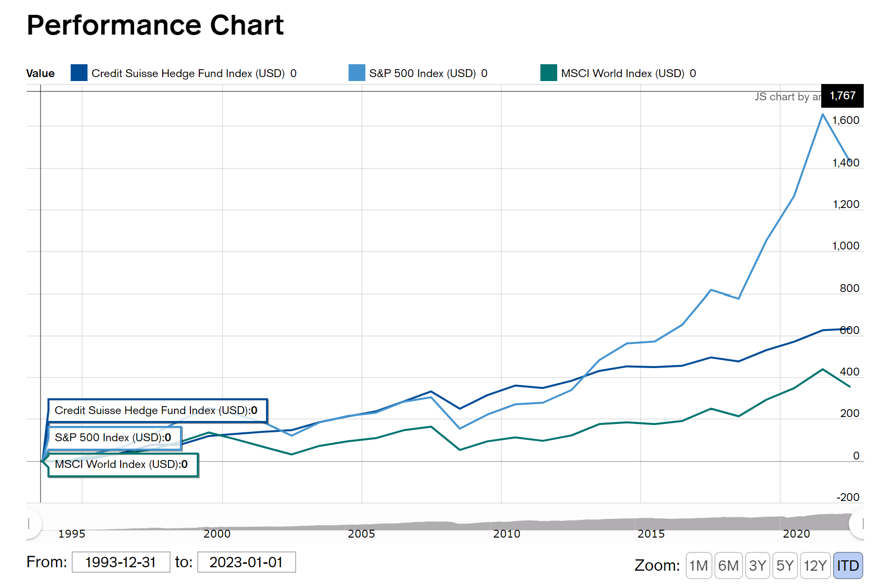This screenshot has width=885, height=588.
Task: Click the 1,000 axis label
Action: point(846,246)
